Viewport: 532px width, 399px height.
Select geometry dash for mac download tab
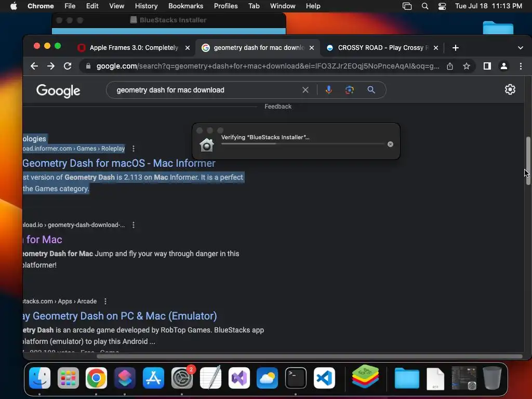pos(259,48)
